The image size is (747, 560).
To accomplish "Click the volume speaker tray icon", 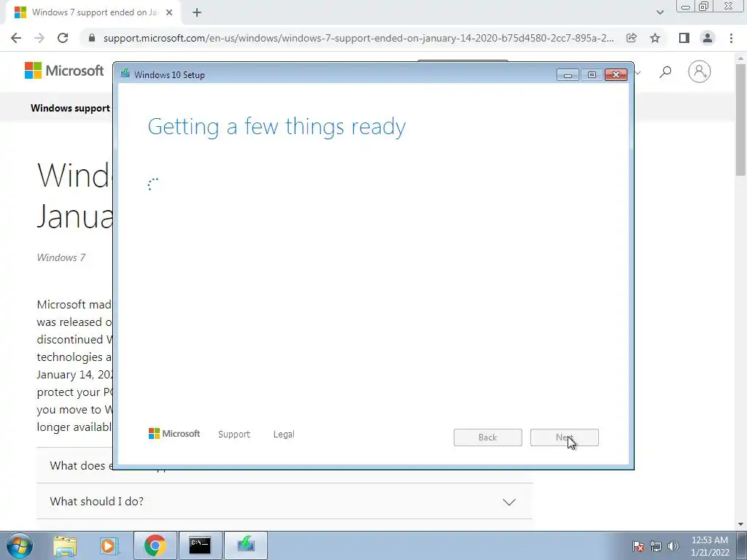I will (x=673, y=546).
